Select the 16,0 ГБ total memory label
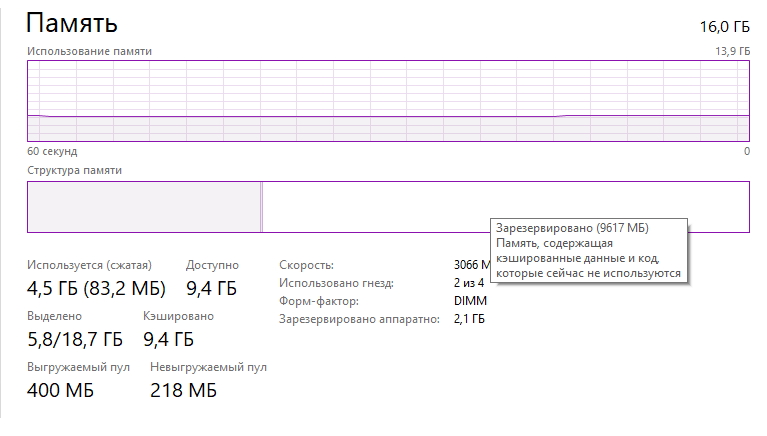Viewport: 767px width, 436px height. tap(724, 27)
